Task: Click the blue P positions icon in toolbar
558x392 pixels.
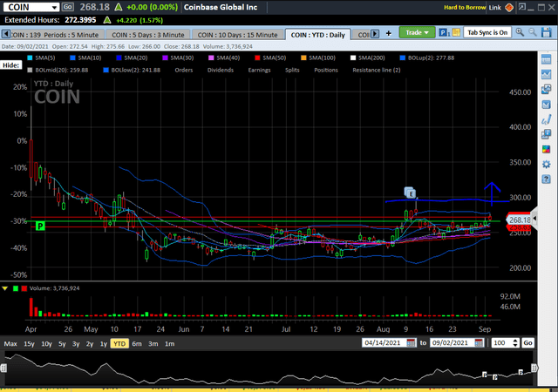Action: point(443,33)
